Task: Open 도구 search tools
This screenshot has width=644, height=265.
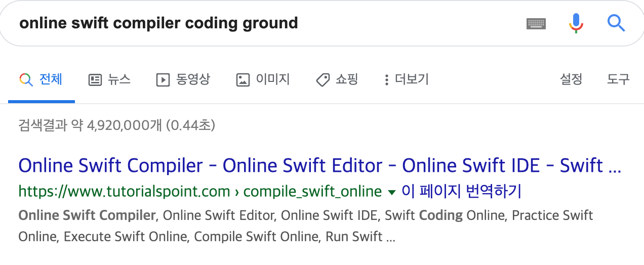Action: 618,79
